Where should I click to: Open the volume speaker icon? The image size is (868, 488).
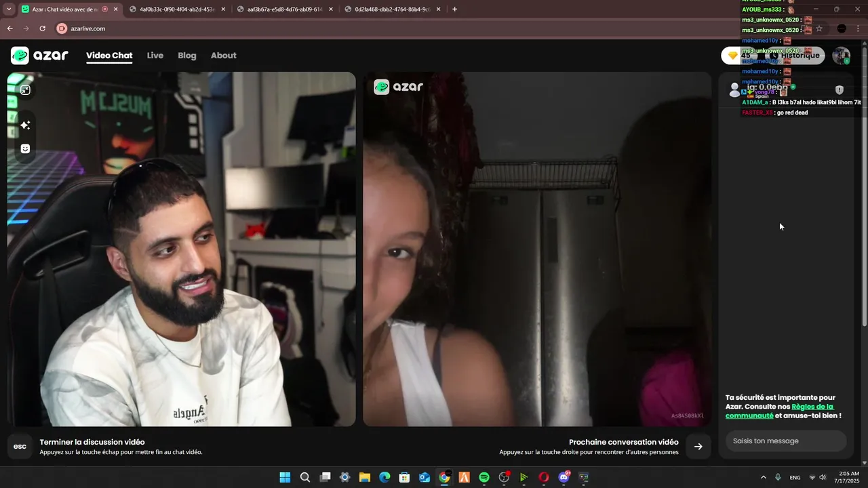tap(823, 477)
